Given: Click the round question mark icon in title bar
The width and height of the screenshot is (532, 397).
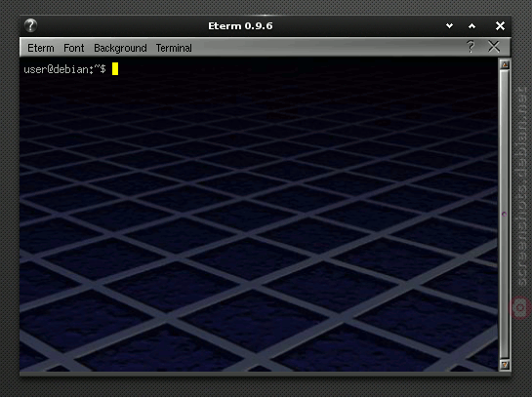Looking at the screenshot, I should [30, 25].
